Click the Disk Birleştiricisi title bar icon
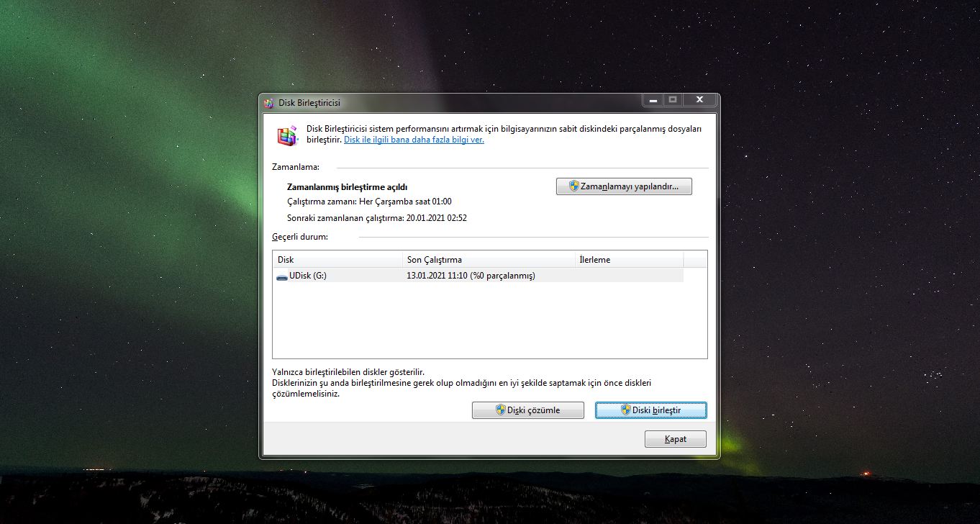 tap(269, 103)
